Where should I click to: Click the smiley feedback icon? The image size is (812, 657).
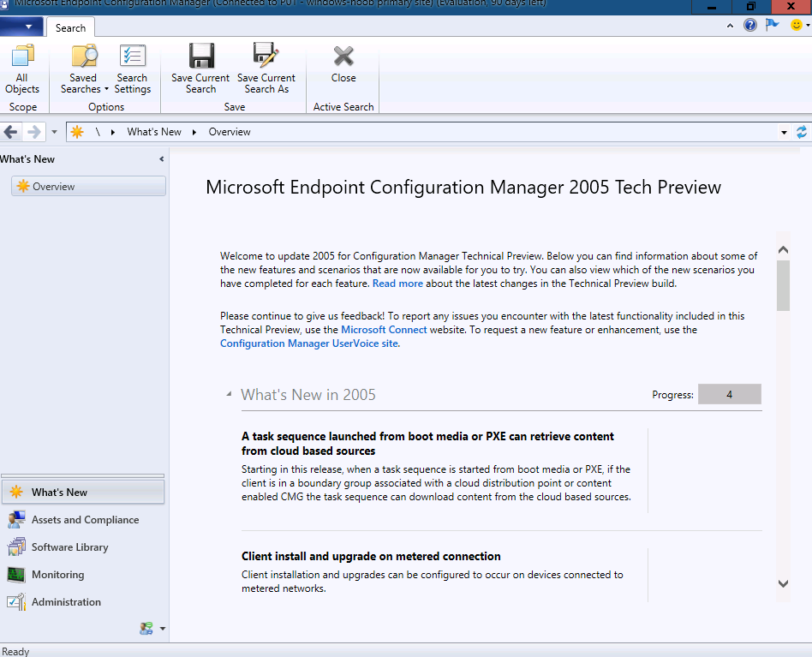[796, 25]
